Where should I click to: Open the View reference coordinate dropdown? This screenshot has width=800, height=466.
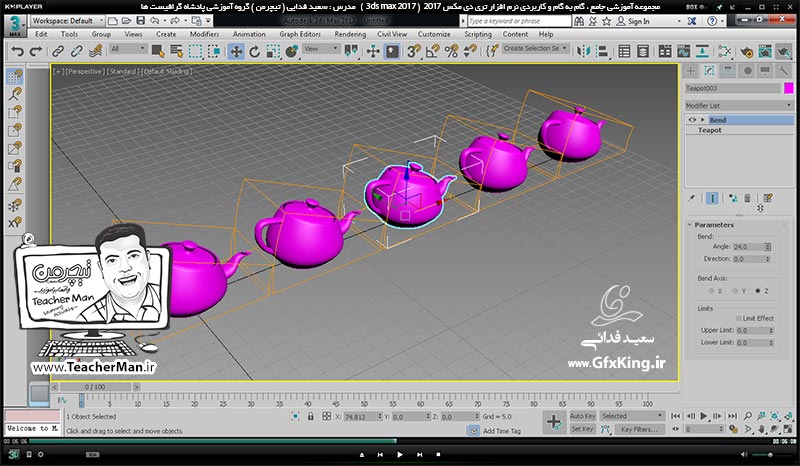[x=321, y=48]
